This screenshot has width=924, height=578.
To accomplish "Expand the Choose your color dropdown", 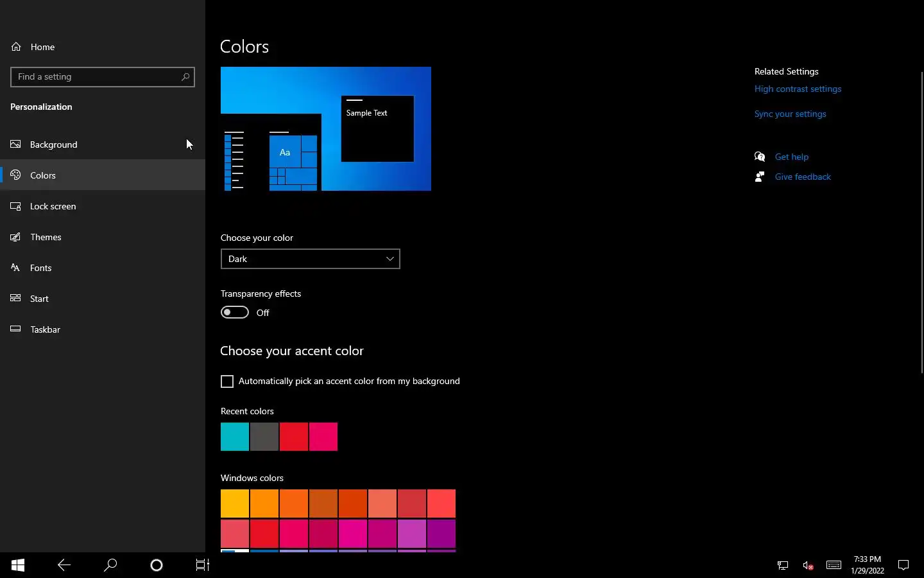I will 311,259.
